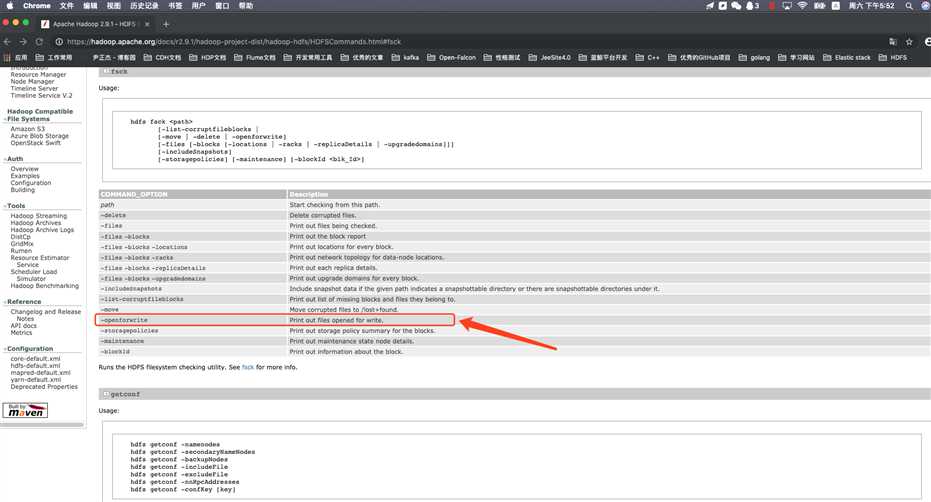Open the Open-Falcon bookmark folder
The width and height of the screenshot is (931, 502).
coord(451,58)
